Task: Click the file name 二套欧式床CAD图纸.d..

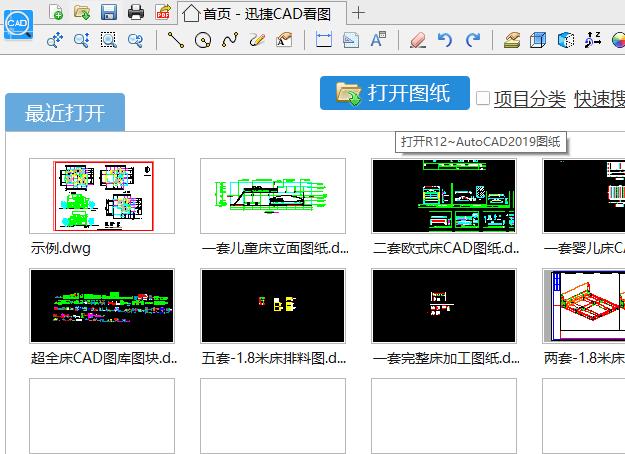Action: (446, 248)
